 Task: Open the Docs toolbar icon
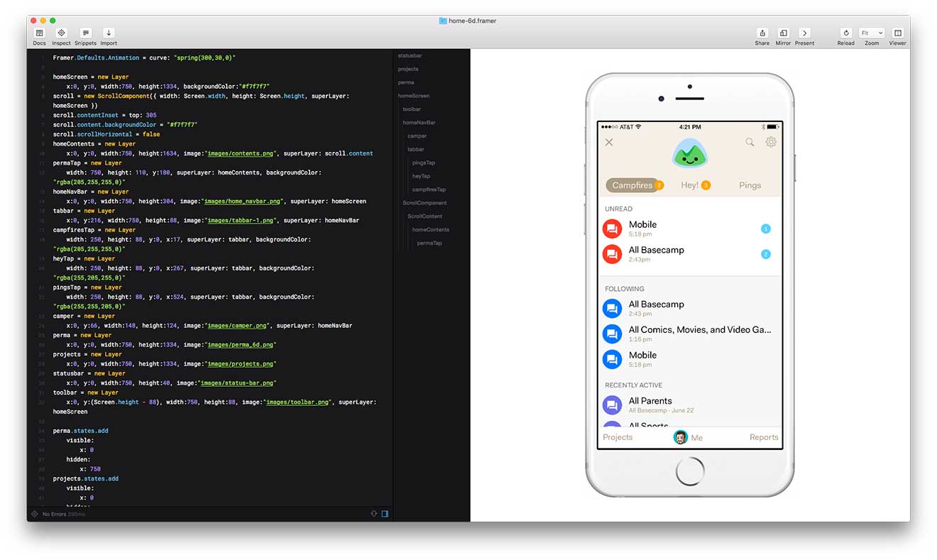pyautogui.click(x=39, y=33)
